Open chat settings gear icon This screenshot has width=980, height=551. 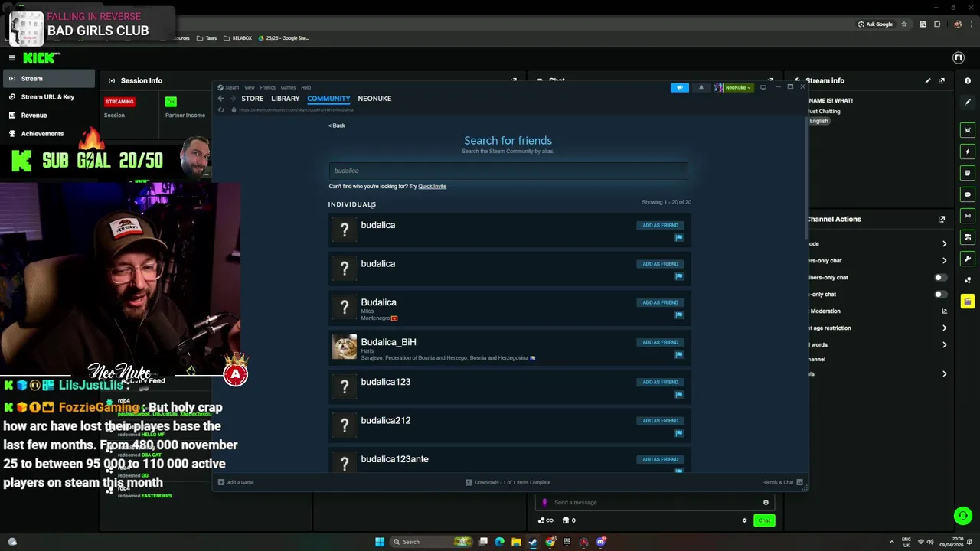click(x=744, y=520)
